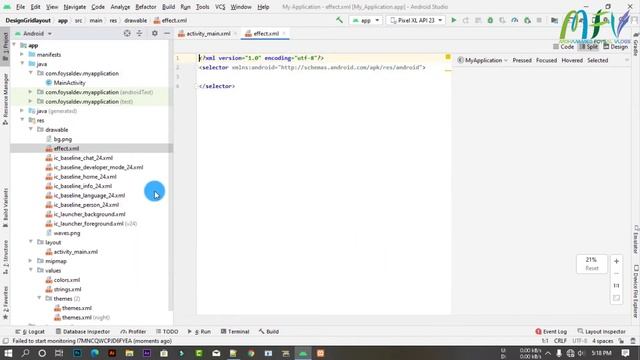Open the VCS menu
640x360 pixels.
[x=220, y=7]
